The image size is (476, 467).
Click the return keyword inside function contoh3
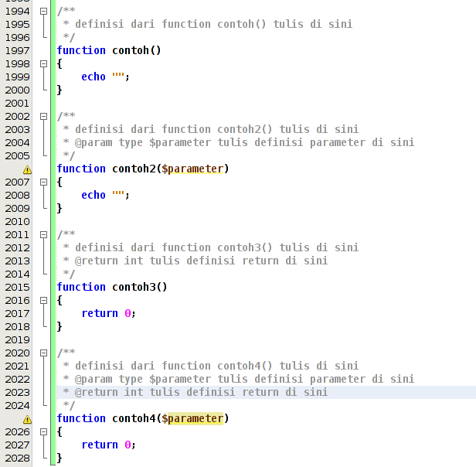click(x=100, y=313)
